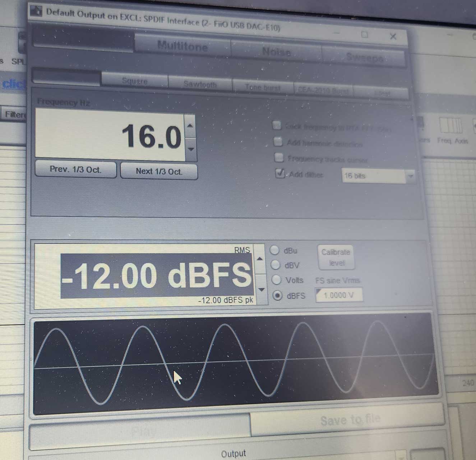Select the Volts radio button
476x460 pixels.
point(276,279)
